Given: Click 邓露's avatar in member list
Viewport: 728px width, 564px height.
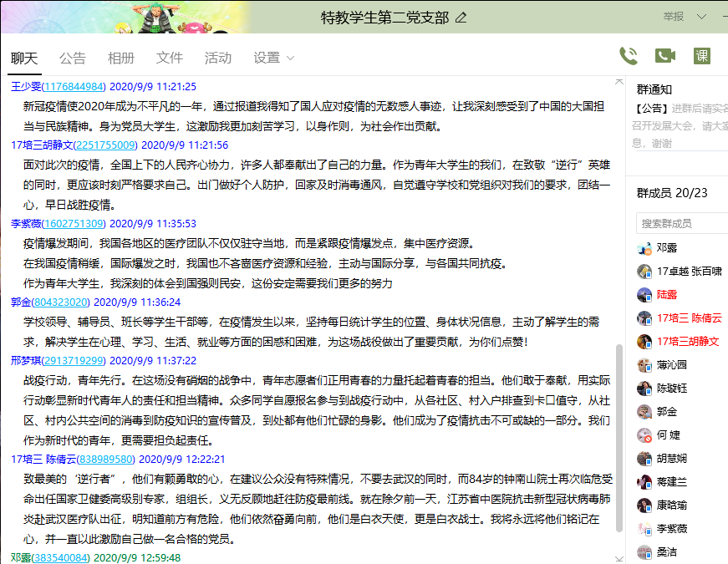Looking at the screenshot, I should coord(644,248).
